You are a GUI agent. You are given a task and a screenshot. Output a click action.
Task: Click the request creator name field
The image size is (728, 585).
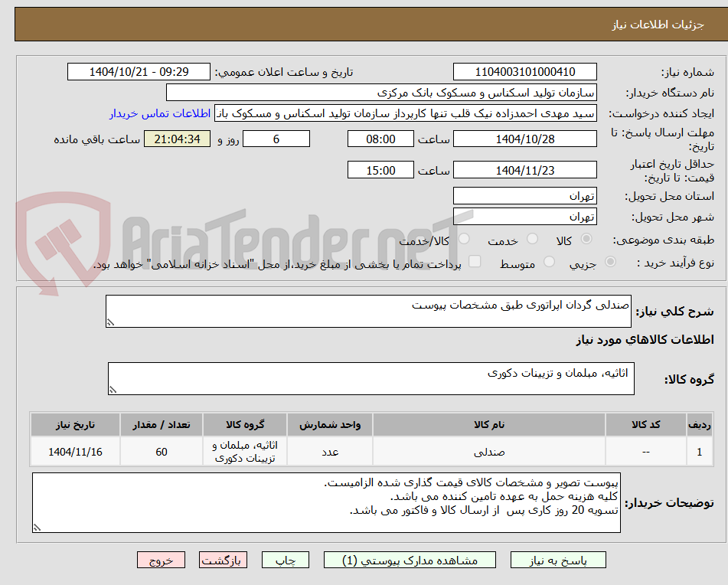pyautogui.click(x=405, y=114)
